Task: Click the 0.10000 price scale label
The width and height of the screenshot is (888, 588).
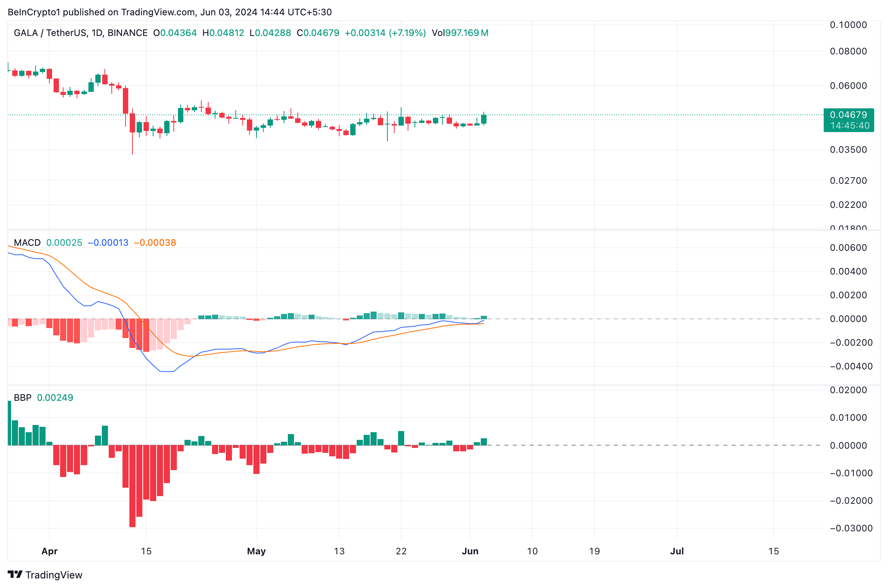Action: click(x=848, y=25)
